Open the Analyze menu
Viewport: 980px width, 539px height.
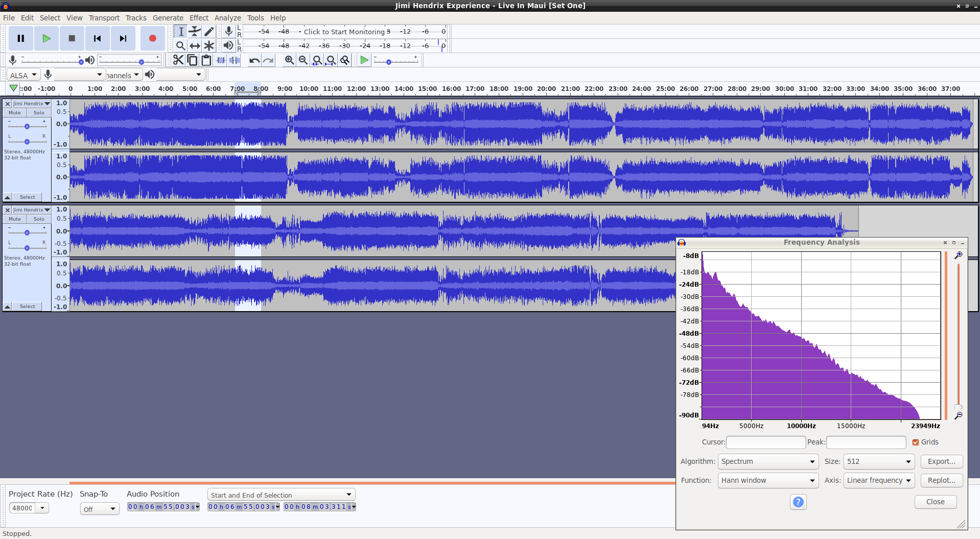pyautogui.click(x=227, y=18)
